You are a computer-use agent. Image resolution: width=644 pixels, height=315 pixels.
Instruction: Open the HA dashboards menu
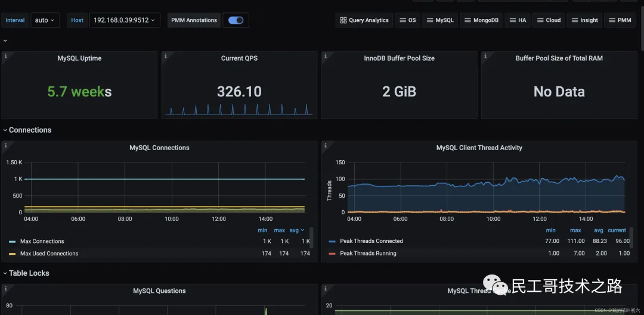518,20
